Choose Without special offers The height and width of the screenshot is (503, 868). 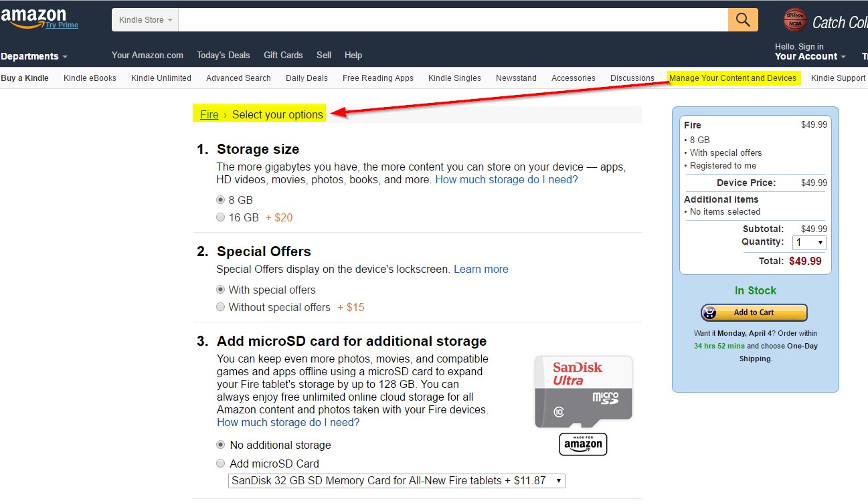tap(221, 307)
